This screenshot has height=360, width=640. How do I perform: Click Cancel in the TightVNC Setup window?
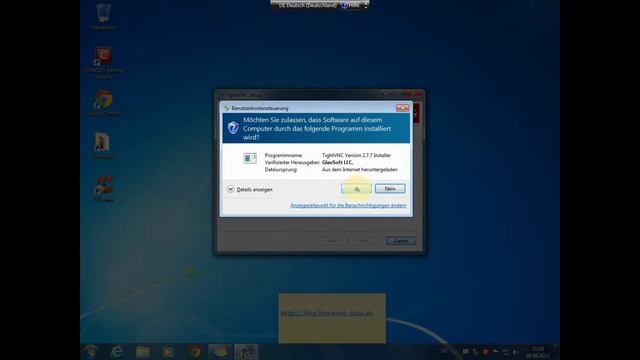click(401, 241)
